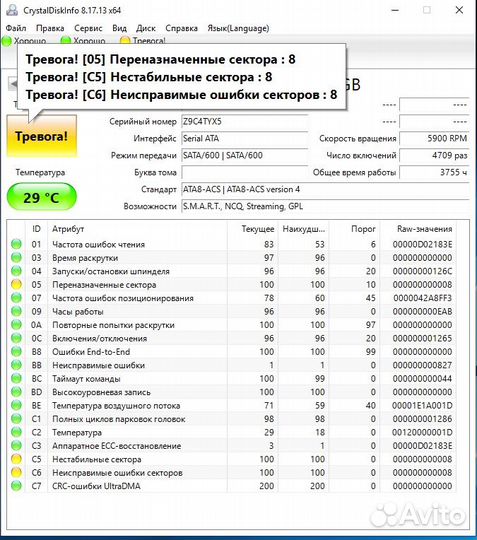Viewport: 477px width, 540px height.
Task: Open the Вид menu
Action: (x=119, y=28)
